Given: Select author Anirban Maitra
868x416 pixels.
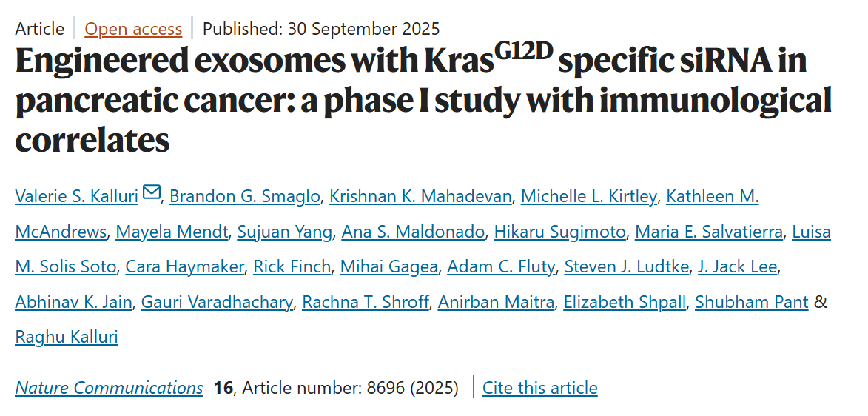Looking at the screenshot, I should [x=496, y=302].
